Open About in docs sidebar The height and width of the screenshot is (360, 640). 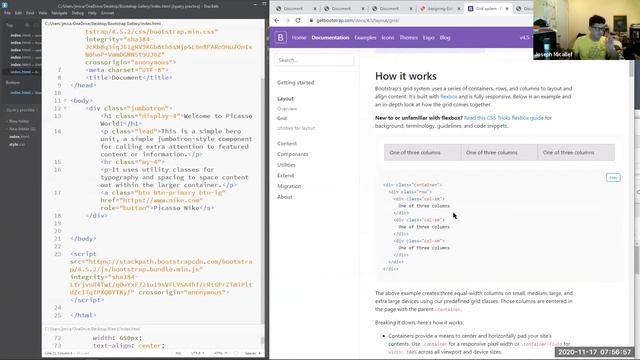tap(284, 197)
